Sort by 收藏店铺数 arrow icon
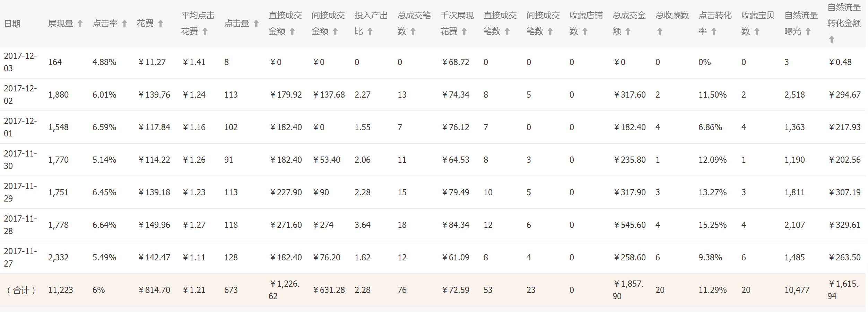 coord(585,32)
